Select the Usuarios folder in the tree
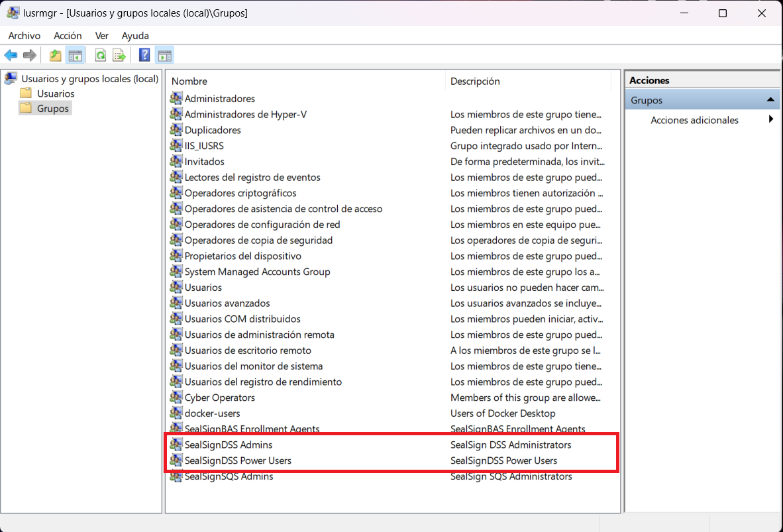 pyautogui.click(x=56, y=93)
